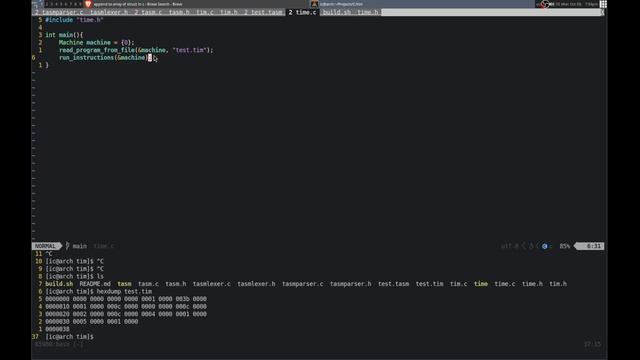Click the tasm executable in ls output
640x360 pixels.
click(124, 284)
